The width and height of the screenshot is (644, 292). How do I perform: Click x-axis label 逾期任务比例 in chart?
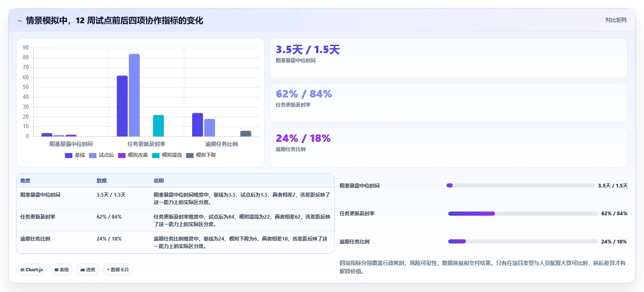click(x=222, y=144)
